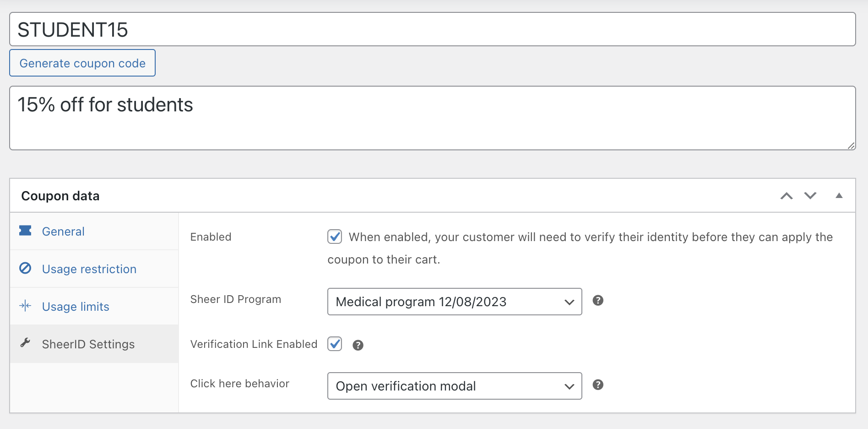Click the 'Enabled' field label
Image resolution: width=868 pixels, height=429 pixels.
[211, 237]
